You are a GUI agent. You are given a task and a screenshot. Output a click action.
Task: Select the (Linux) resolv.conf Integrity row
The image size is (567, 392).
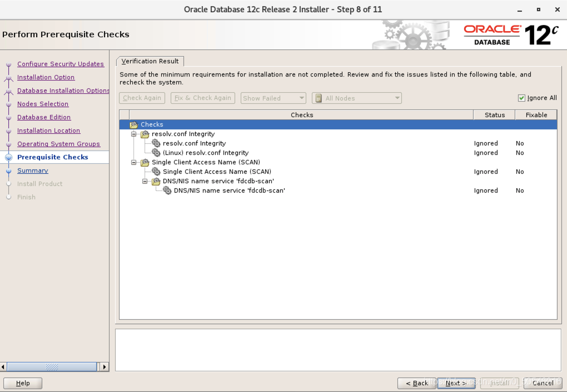(338, 153)
